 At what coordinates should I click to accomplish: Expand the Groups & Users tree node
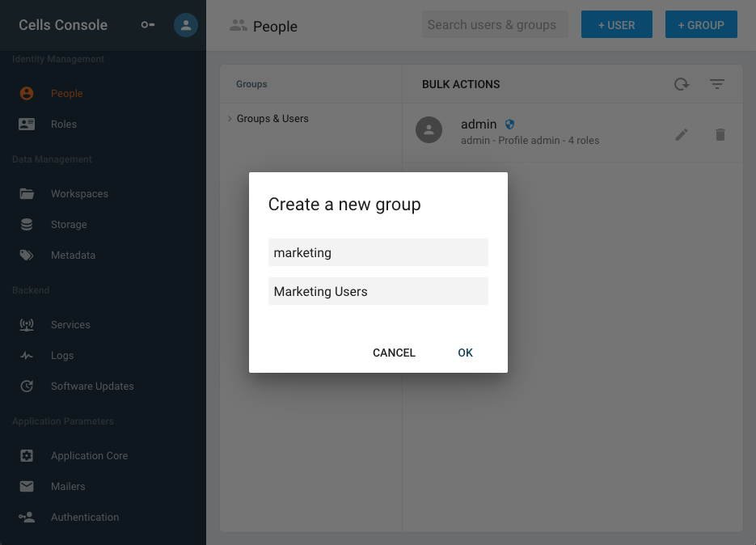pyautogui.click(x=230, y=119)
